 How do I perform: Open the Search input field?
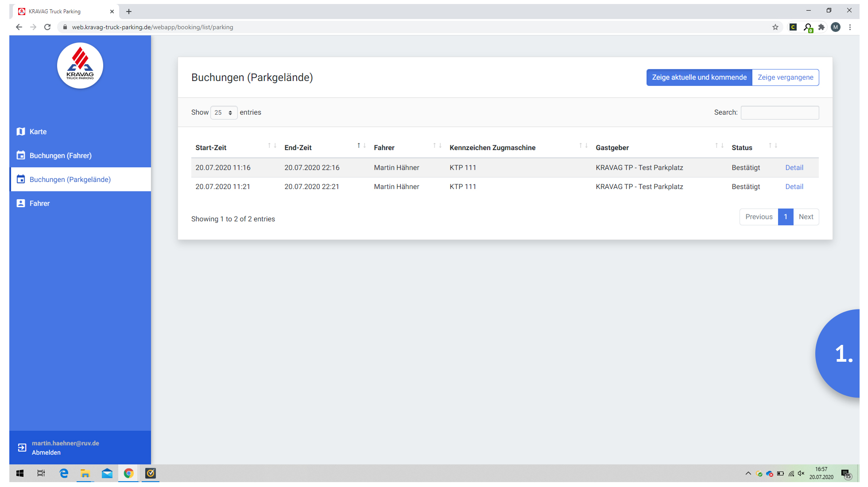tap(780, 112)
